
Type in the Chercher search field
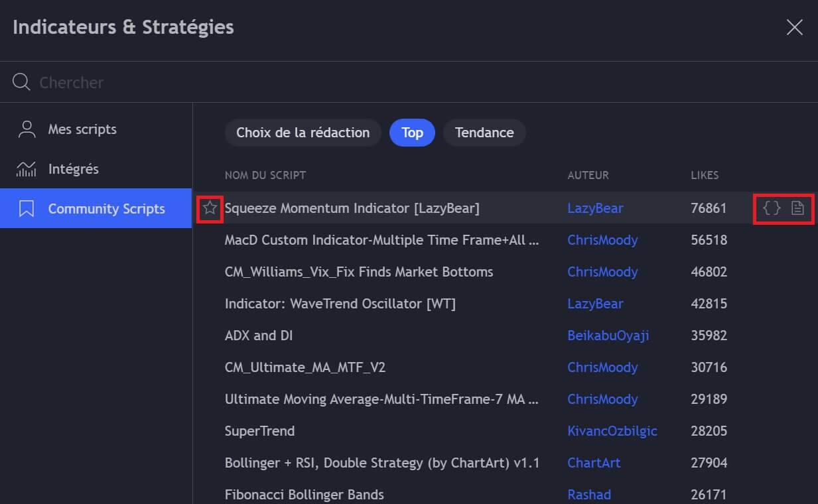point(265,82)
